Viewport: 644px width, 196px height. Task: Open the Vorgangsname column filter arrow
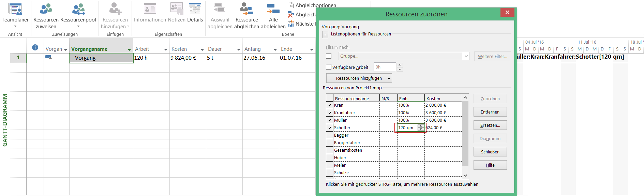pyautogui.click(x=129, y=50)
